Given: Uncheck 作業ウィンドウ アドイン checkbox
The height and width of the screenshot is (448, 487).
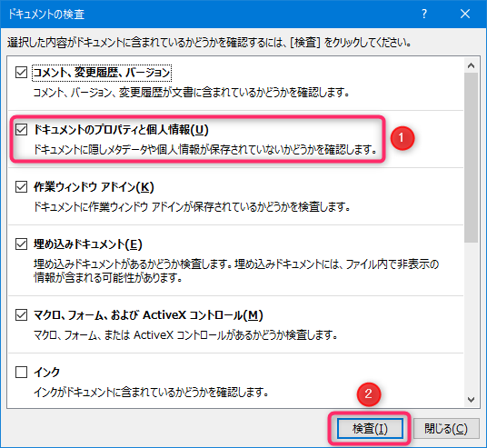Looking at the screenshot, I should (x=21, y=186).
